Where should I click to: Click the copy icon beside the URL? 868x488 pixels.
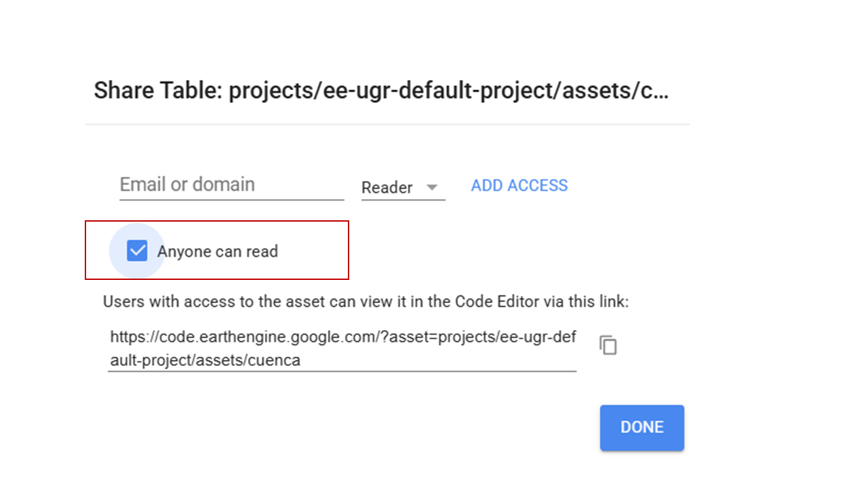608,346
